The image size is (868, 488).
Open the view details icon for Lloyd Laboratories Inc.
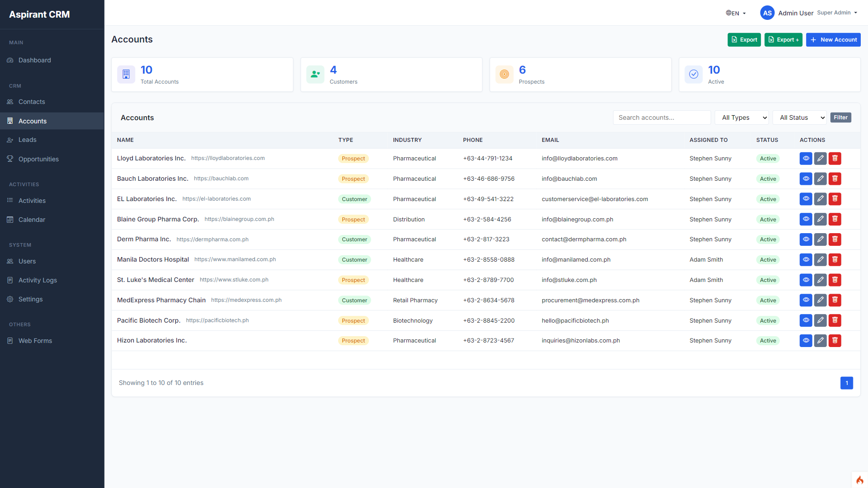click(806, 158)
